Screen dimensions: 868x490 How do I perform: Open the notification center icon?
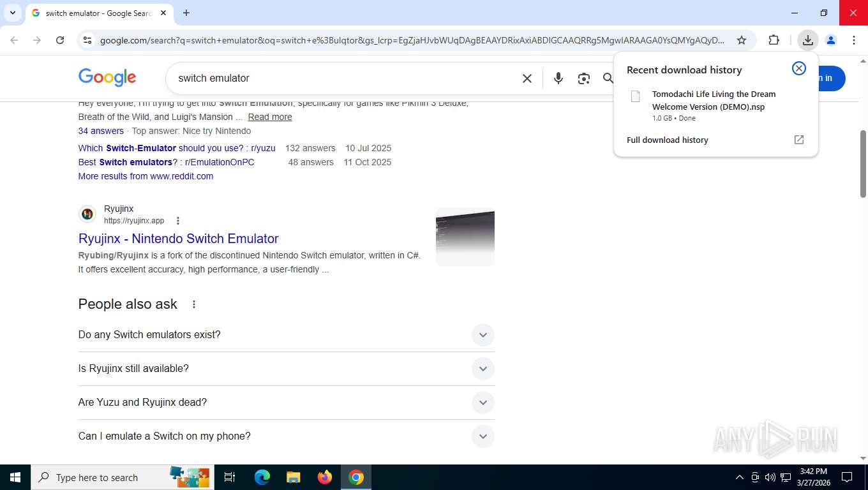[x=847, y=477]
